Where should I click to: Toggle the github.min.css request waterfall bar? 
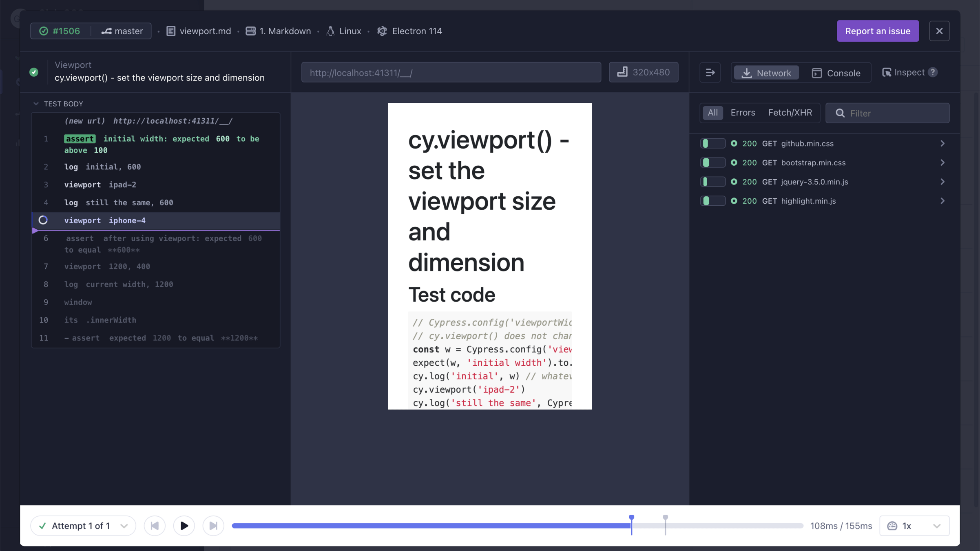pos(712,143)
